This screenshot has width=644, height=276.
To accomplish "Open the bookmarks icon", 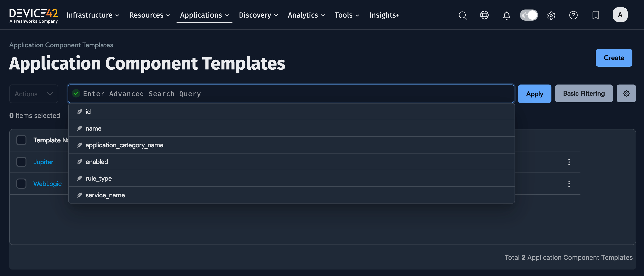I will [596, 15].
